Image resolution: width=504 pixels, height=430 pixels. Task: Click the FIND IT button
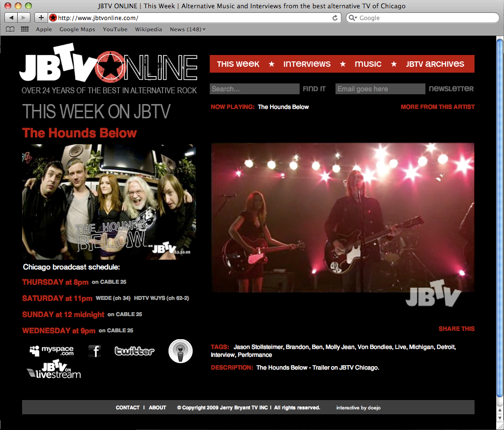coord(314,89)
